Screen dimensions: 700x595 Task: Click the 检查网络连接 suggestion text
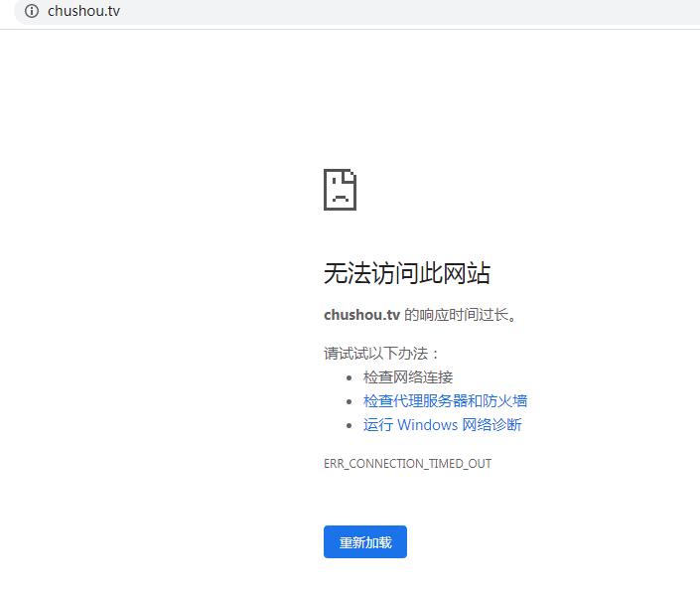click(x=408, y=377)
